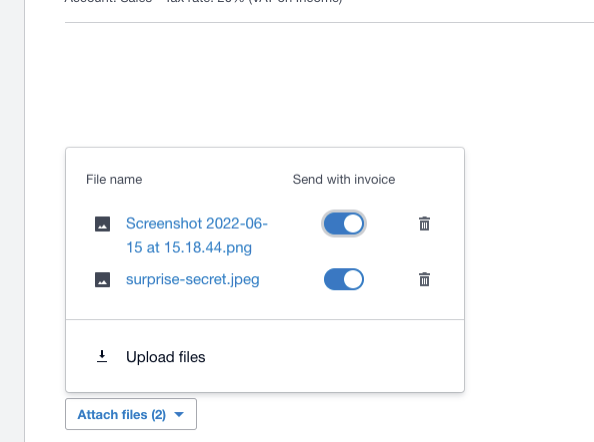The image size is (594, 442).
Task: Click the white knob of the surprise-secret.jpeg switch
Action: tap(353, 280)
